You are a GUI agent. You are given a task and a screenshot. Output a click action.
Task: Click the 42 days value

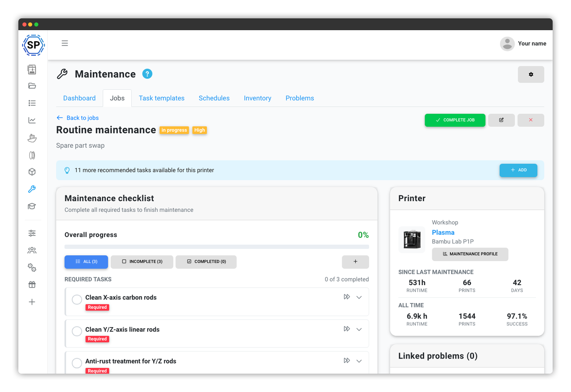tap(517, 283)
